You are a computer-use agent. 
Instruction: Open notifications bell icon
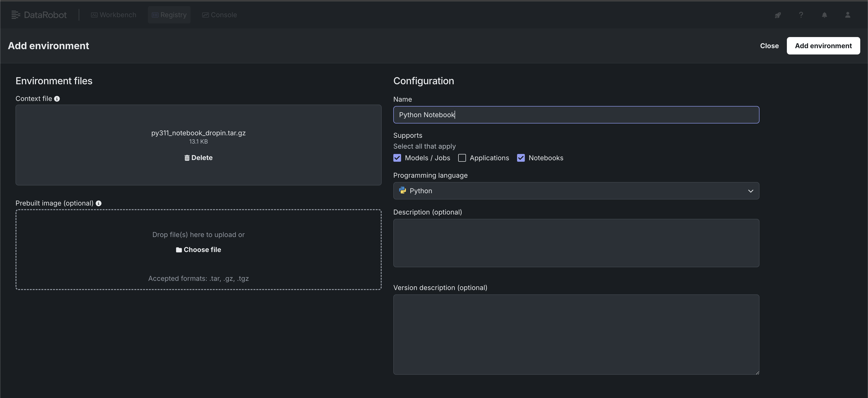[824, 15]
